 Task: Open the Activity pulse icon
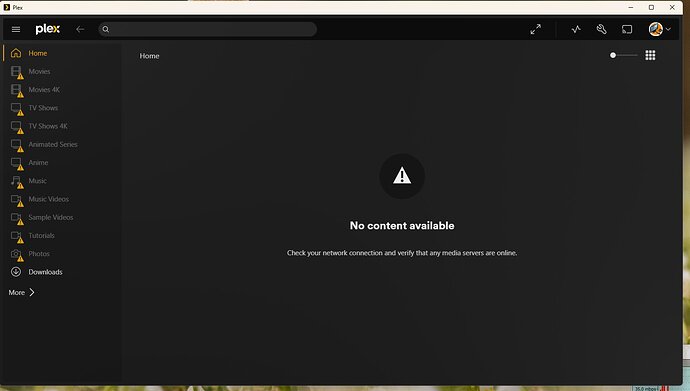point(576,29)
